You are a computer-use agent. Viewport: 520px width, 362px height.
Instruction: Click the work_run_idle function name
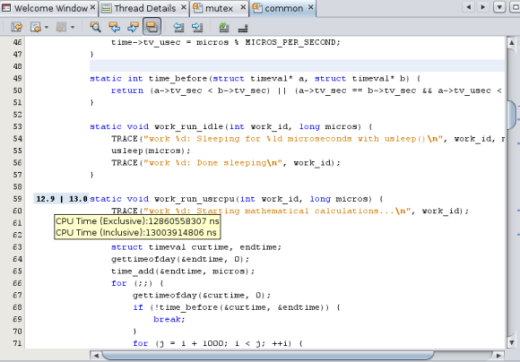tap(189, 127)
